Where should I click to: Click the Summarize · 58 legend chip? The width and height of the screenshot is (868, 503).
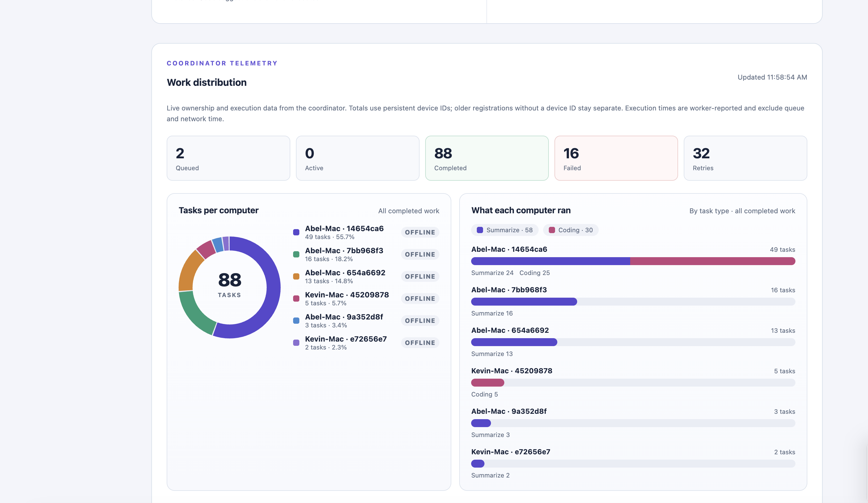(x=505, y=230)
